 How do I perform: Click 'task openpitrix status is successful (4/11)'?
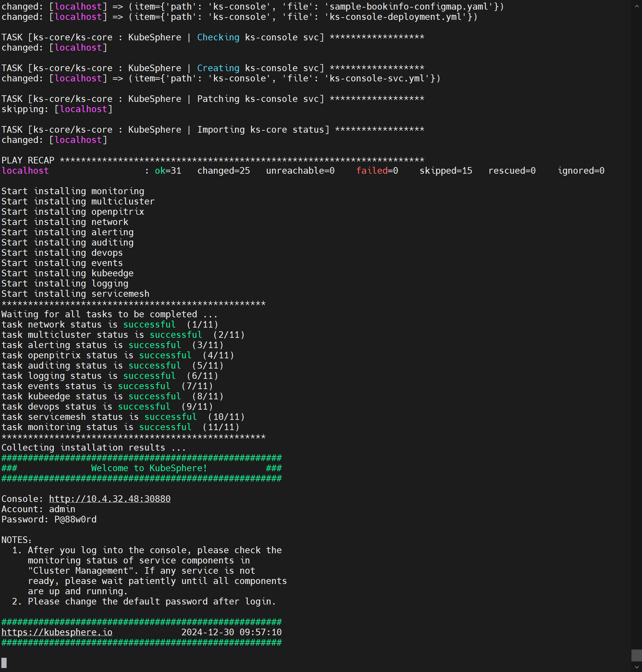(118, 355)
